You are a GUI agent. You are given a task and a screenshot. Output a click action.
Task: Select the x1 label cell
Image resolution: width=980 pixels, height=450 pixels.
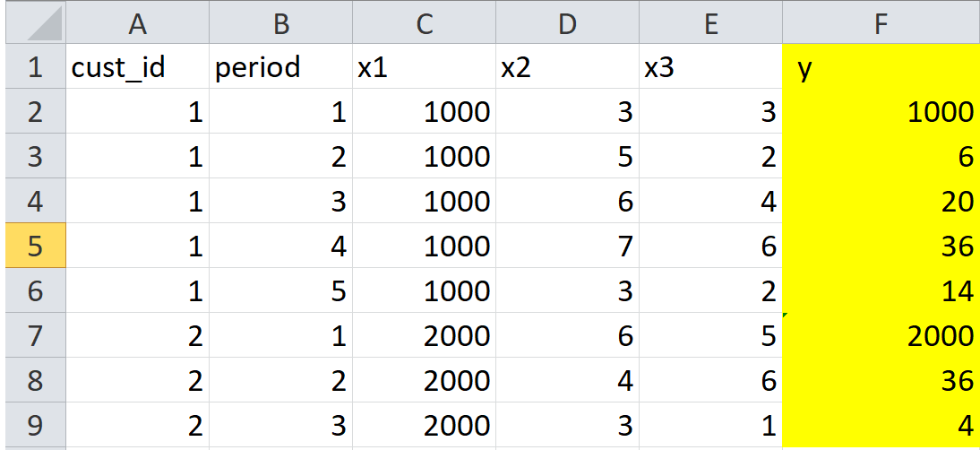click(x=424, y=68)
